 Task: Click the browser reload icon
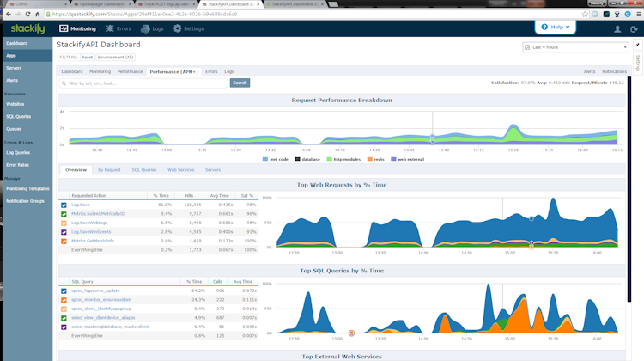pos(27,14)
